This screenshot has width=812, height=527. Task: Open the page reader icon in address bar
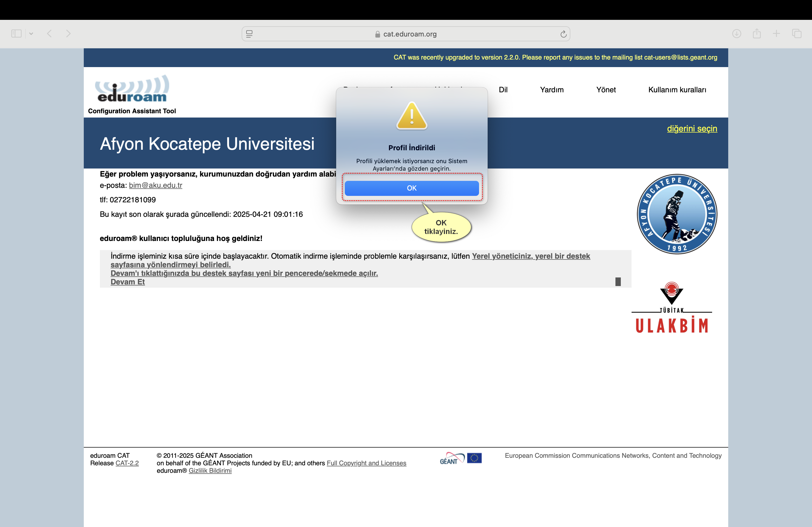[x=249, y=34]
